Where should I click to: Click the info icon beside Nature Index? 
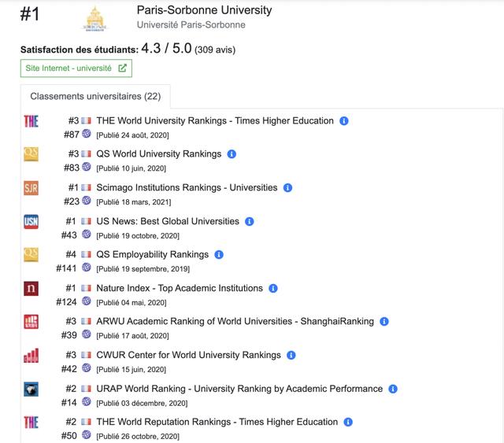coord(273,289)
